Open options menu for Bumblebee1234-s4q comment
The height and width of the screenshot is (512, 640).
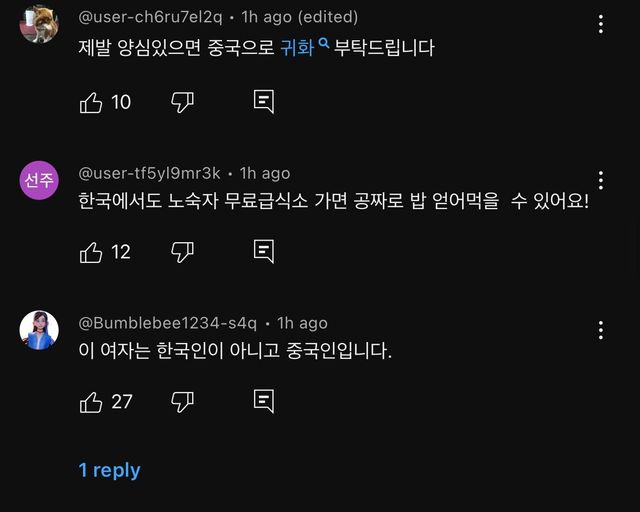[x=601, y=330]
